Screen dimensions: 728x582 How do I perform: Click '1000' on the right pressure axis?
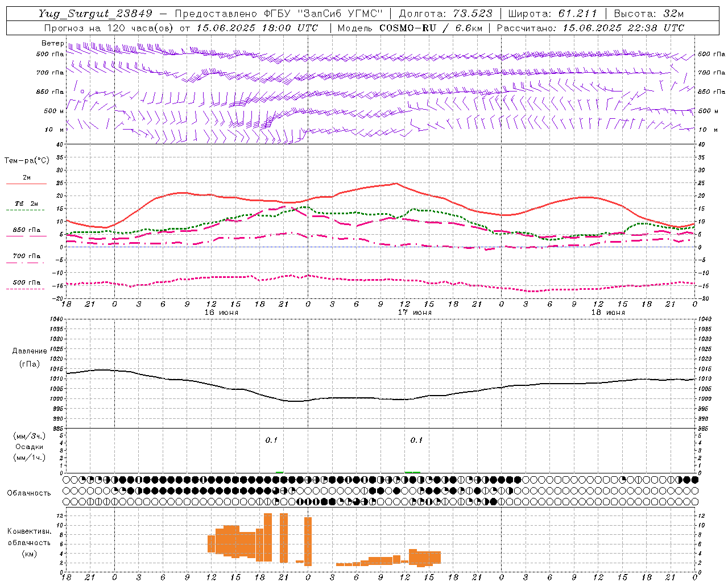pos(704,399)
